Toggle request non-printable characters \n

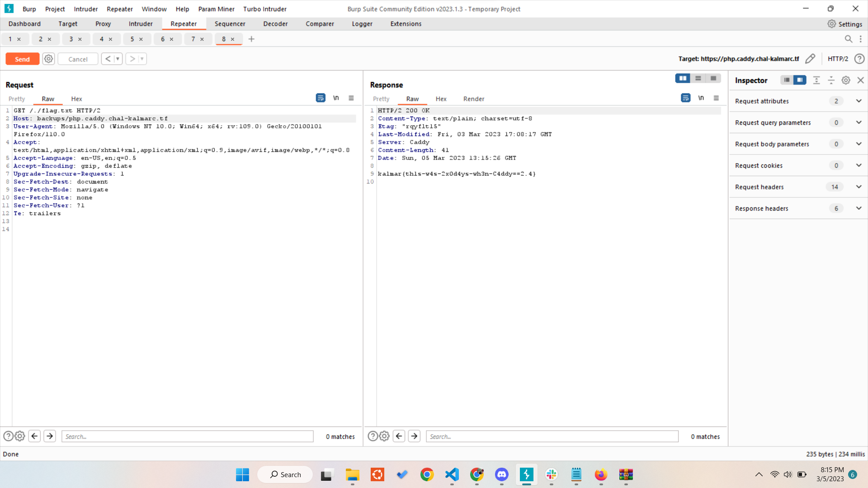(x=336, y=98)
